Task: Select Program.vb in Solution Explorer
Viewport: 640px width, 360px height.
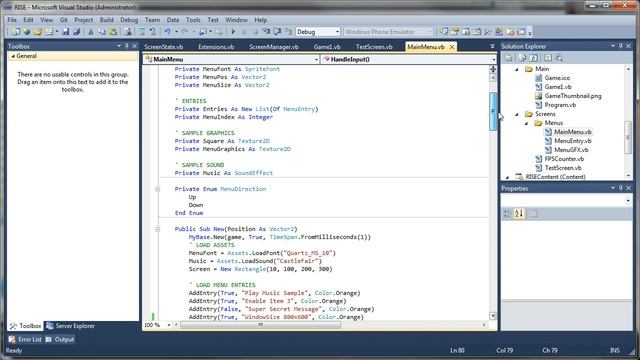Action: pyautogui.click(x=560, y=105)
